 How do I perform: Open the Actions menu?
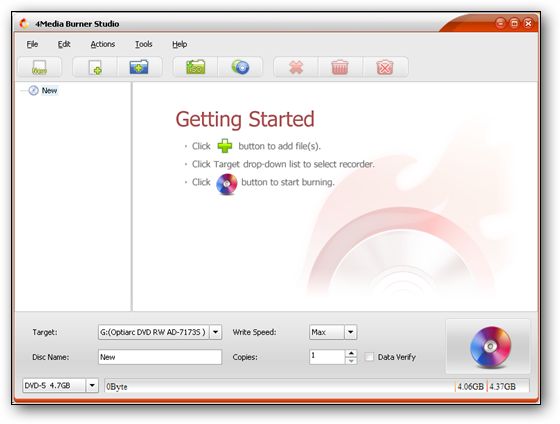coord(102,44)
